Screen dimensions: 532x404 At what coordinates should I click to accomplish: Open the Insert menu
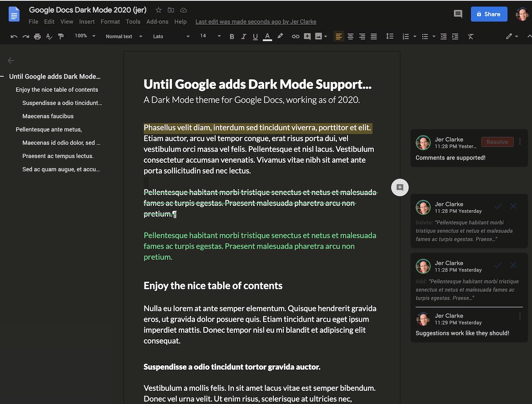pos(87,22)
